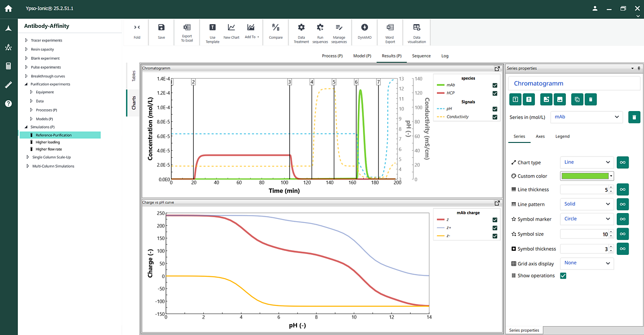Open the Series in (mol/L) dropdown
Screen dimensions: 644x335
pyautogui.click(x=586, y=117)
